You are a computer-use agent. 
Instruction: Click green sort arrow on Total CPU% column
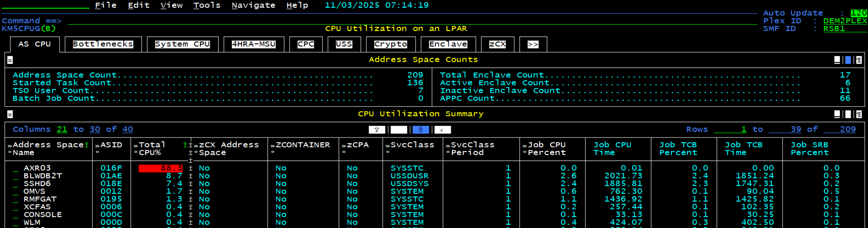pos(185,145)
